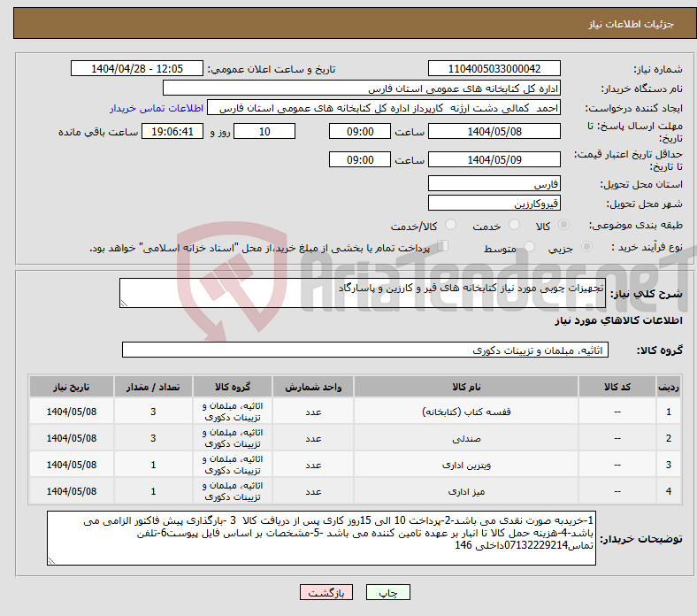Click the response deadline date 1404/05/08 field
The image size is (697, 616).
pos(494,131)
